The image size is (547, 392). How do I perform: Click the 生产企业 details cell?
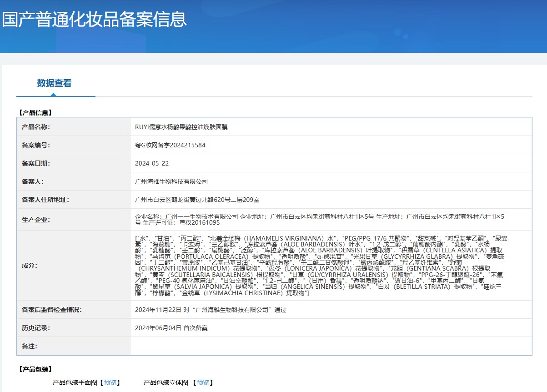pos(331,220)
